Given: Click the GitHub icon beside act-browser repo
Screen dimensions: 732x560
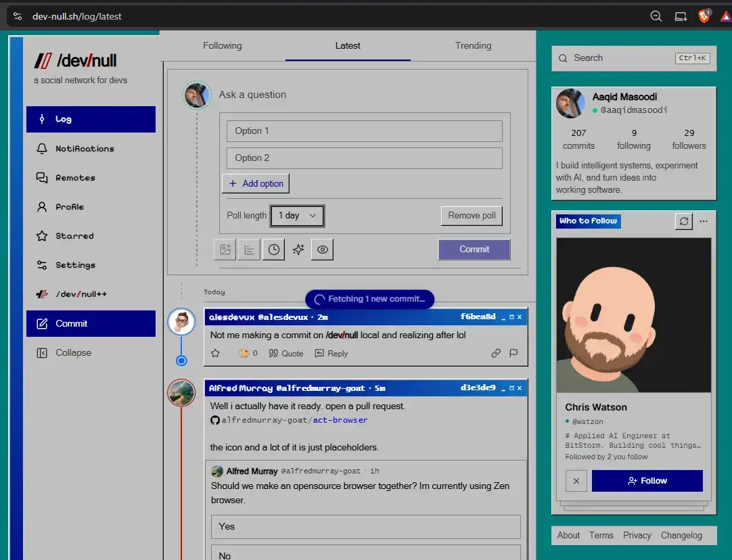Looking at the screenshot, I should pos(214,420).
